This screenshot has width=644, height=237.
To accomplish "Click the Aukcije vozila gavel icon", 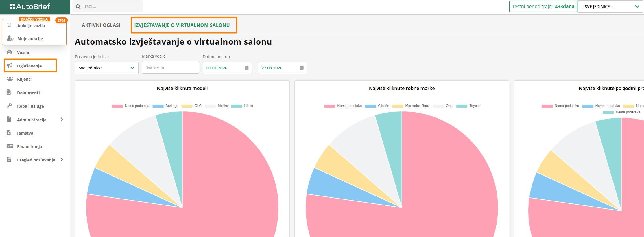I will (x=9, y=25).
